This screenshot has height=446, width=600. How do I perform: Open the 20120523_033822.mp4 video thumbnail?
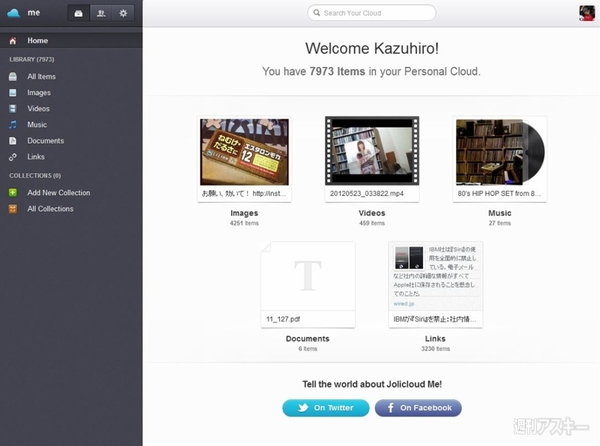[x=372, y=151]
